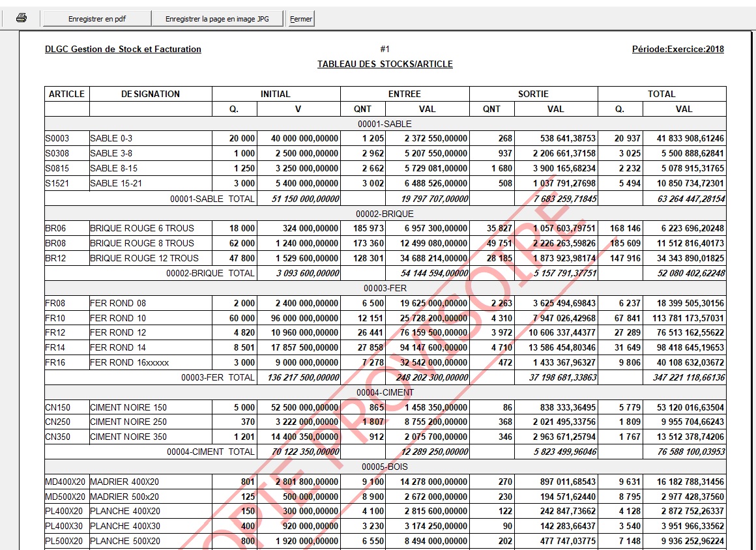Click the CIMENT entry total 12 289 250,00000
The image size is (756, 550).
point(435,452)
